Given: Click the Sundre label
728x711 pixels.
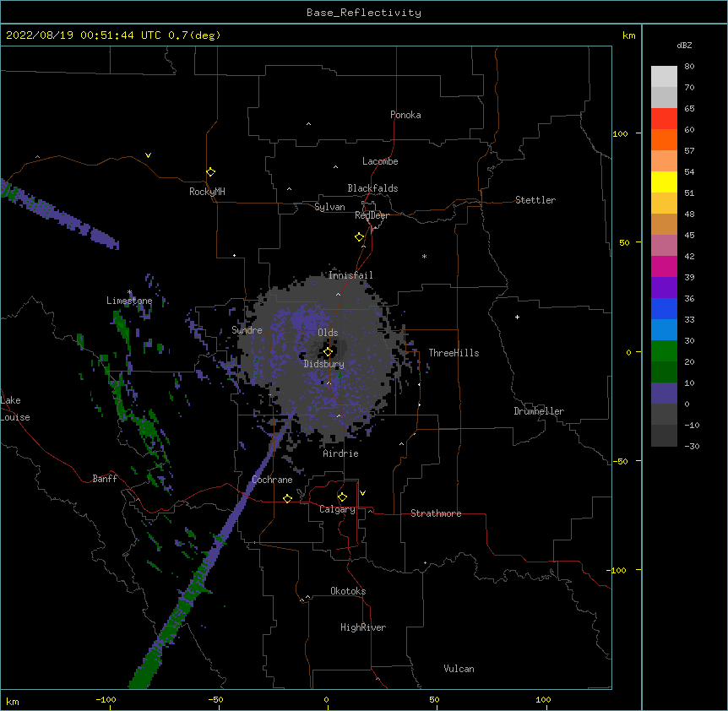Looking at the screenshot, I should [247, 330].
